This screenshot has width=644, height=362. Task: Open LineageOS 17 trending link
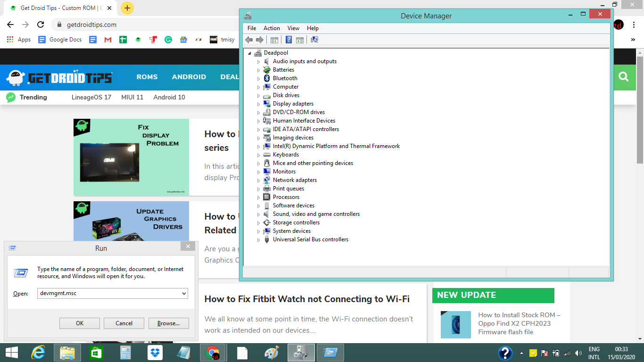click(91, 97)
